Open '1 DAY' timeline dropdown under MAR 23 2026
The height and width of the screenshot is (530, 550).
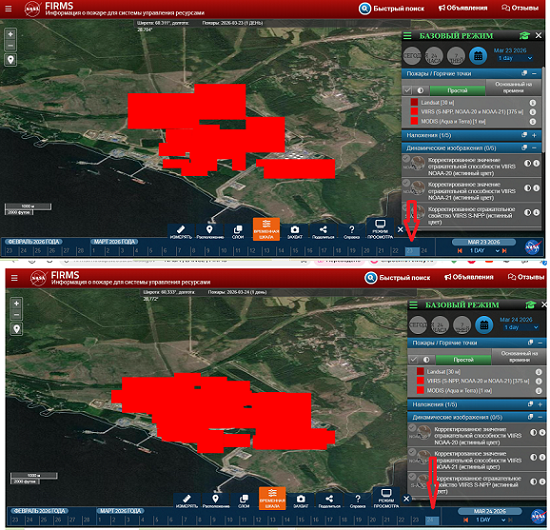click(x=484, y=250)
